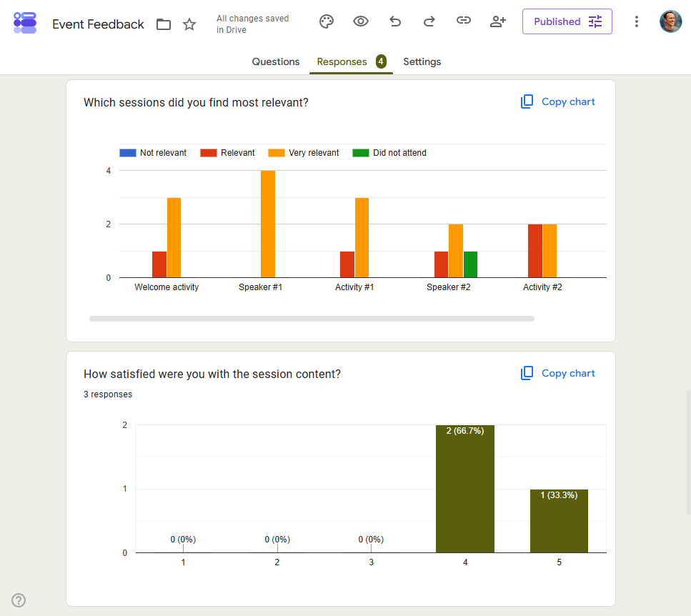Click the Relevant legend swatch
Viewport: 691px width, 616px height.
point(209,153)
